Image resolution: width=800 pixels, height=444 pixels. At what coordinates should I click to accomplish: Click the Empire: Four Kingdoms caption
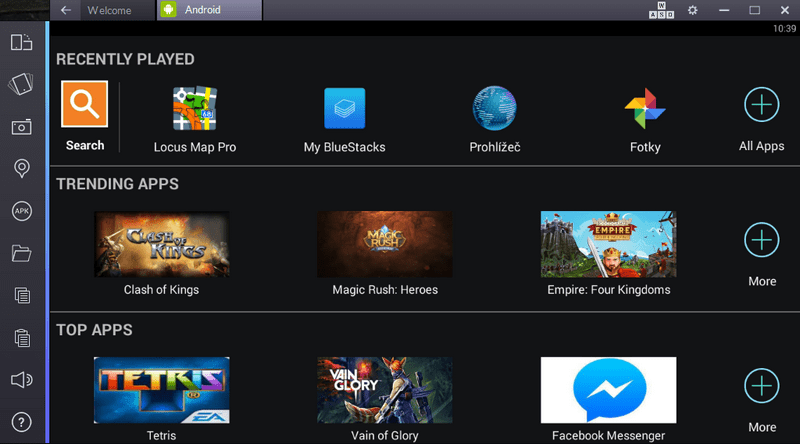608,290
